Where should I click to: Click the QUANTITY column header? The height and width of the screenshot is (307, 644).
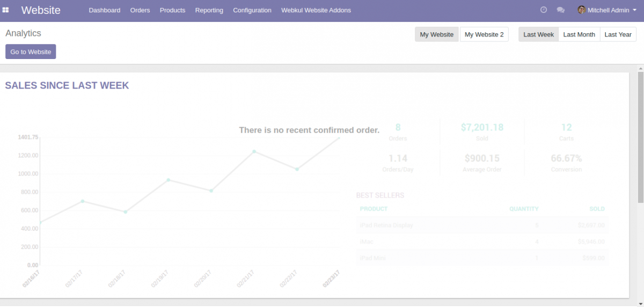point(524,209)
